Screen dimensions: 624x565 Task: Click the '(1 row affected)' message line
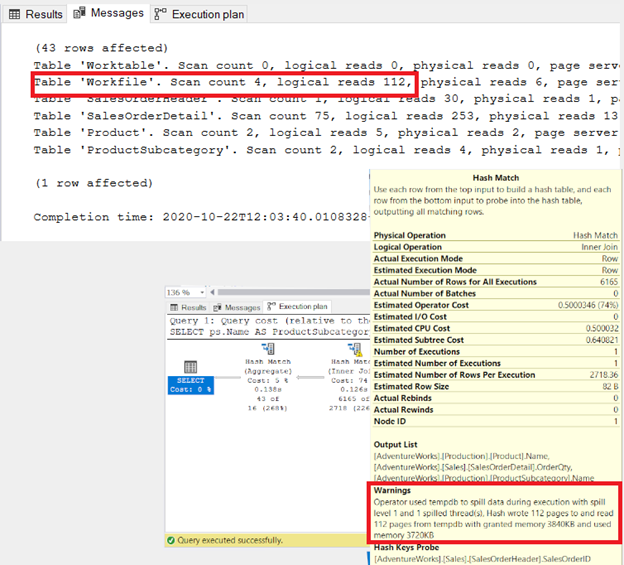pos(94,183)
